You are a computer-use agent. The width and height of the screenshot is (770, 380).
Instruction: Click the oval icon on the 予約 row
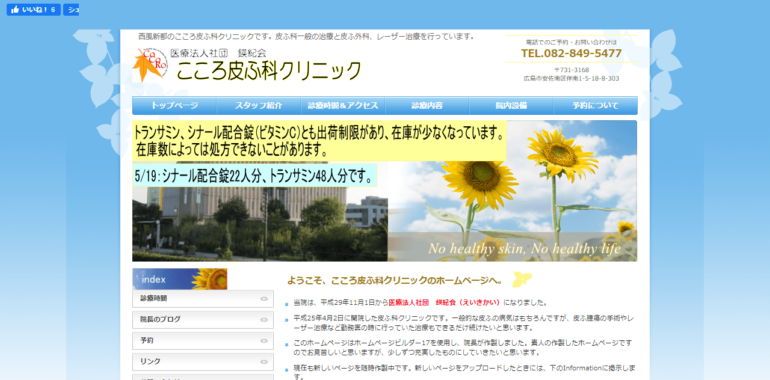point(264,340)
